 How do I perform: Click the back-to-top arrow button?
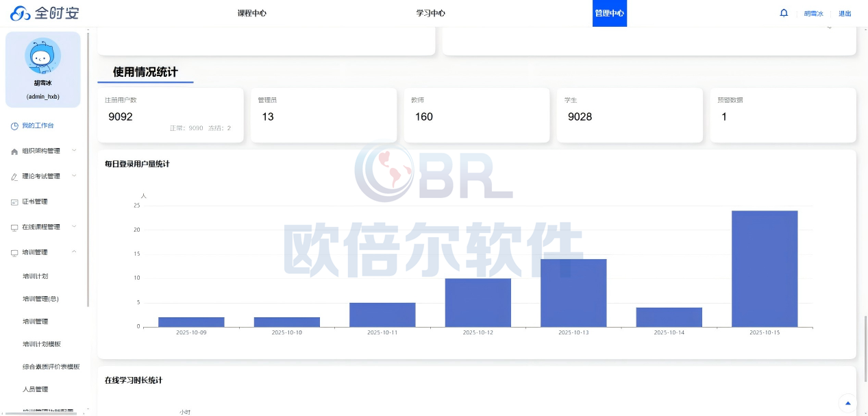pos(848,403)
